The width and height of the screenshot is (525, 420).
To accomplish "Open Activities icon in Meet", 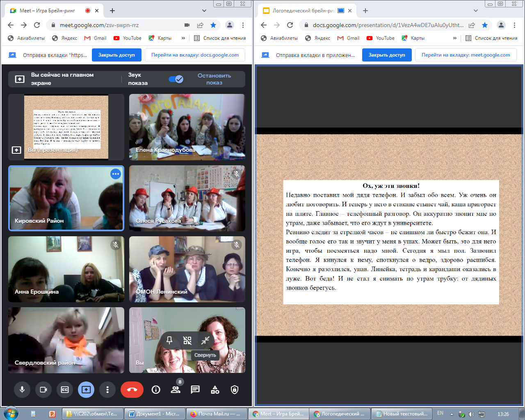I will (x=215, y=390).
